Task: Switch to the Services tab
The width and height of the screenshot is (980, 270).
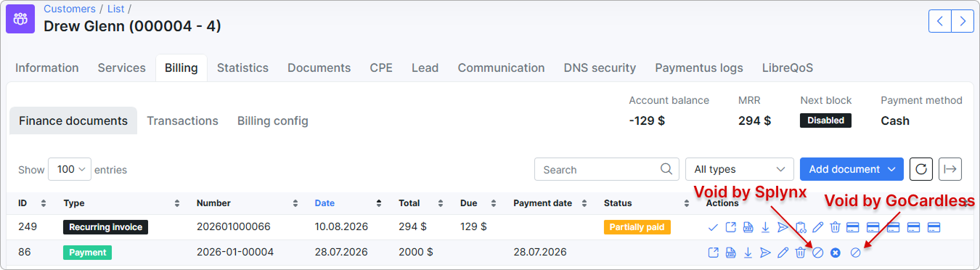Action: (x=122, y=67)
